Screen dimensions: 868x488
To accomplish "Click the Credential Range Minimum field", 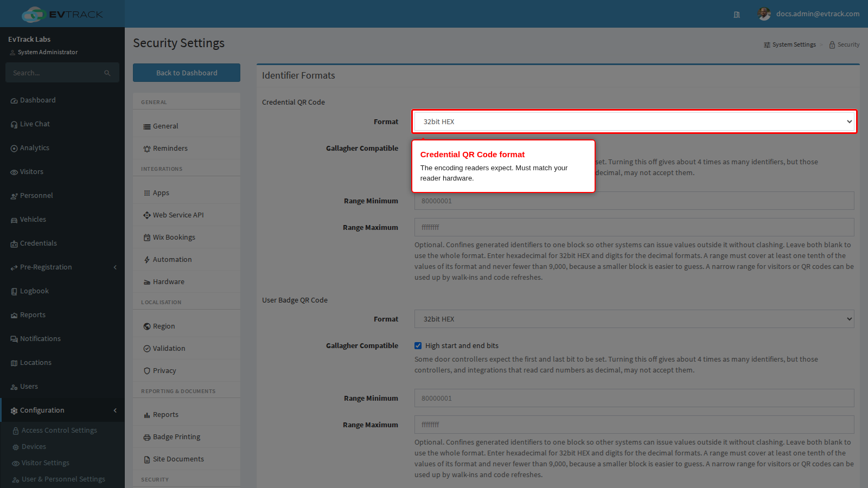I will click(x=634, y=201).
